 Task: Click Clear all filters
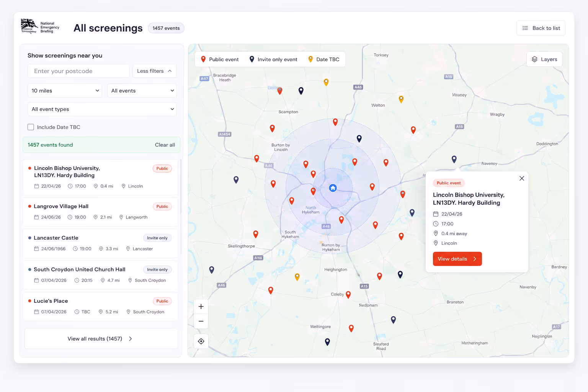coord(165,145)
